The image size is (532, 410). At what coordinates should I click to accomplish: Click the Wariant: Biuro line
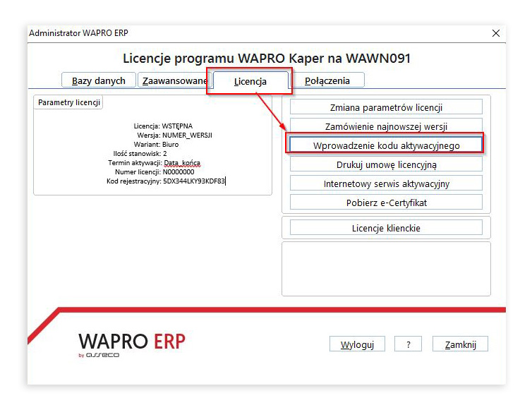pos(156,144)
